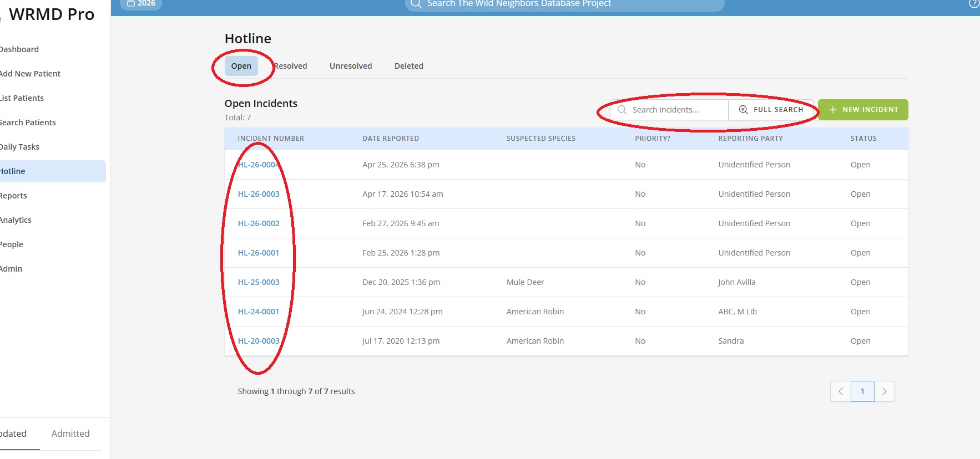Click the Feb 27, 2026 9:45 am date
The height and width of the screenshot is (459, 980).
click(401, 223)
